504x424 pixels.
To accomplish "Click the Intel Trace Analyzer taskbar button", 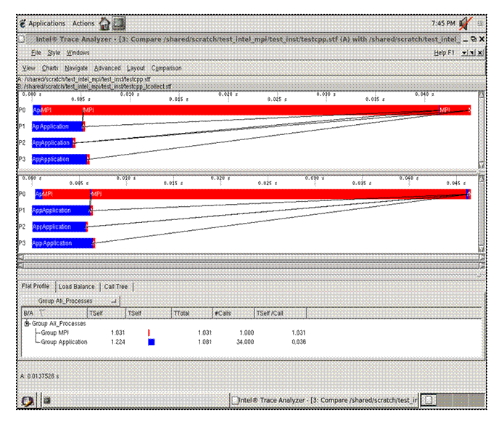I will tap(324, 400).
